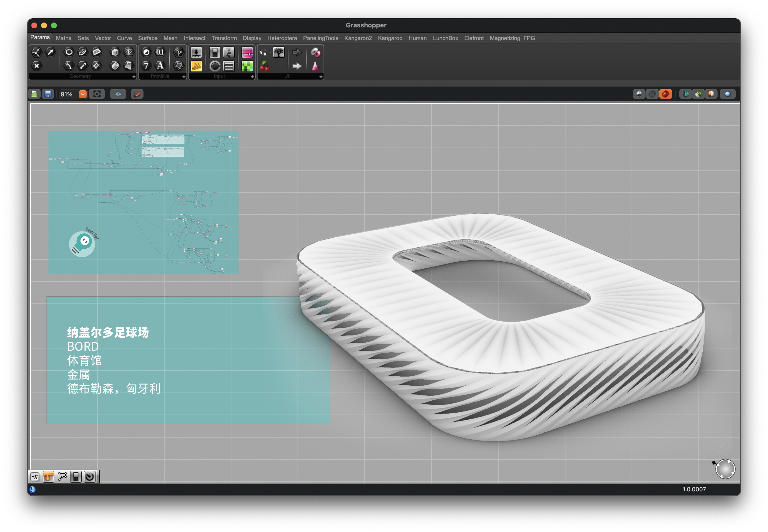Choose the Cherry Picker util icon

click(264, 66)
